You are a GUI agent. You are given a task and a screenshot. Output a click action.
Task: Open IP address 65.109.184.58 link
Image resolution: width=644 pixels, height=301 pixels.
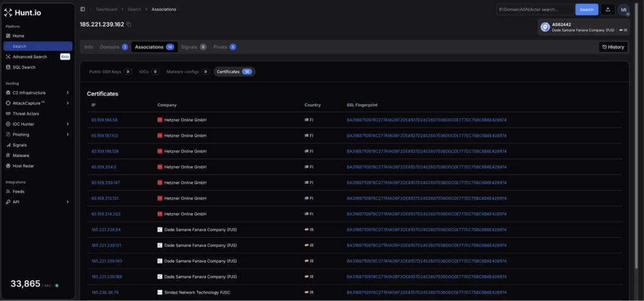click(x=104, y=120)
